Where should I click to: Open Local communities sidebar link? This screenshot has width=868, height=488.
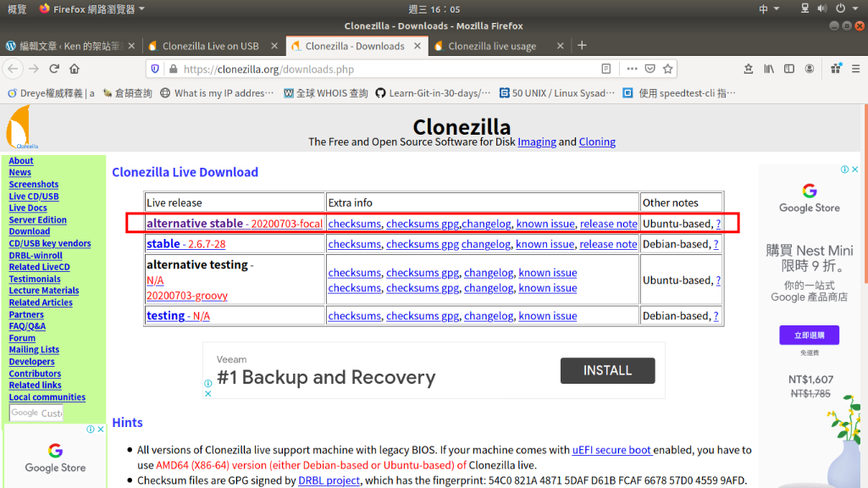pyautogui.click(x=47, y=397)
